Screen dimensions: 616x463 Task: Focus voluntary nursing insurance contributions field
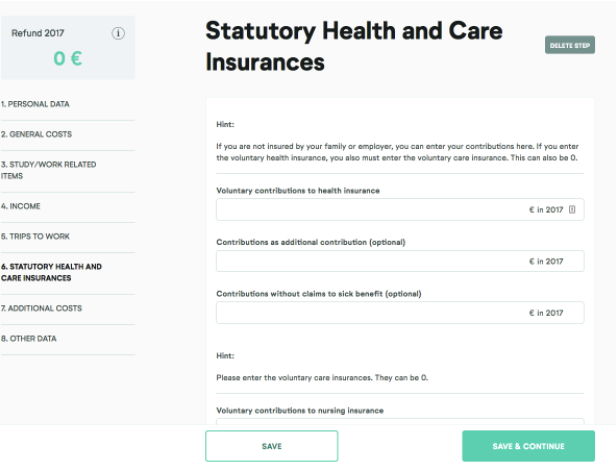400,421
